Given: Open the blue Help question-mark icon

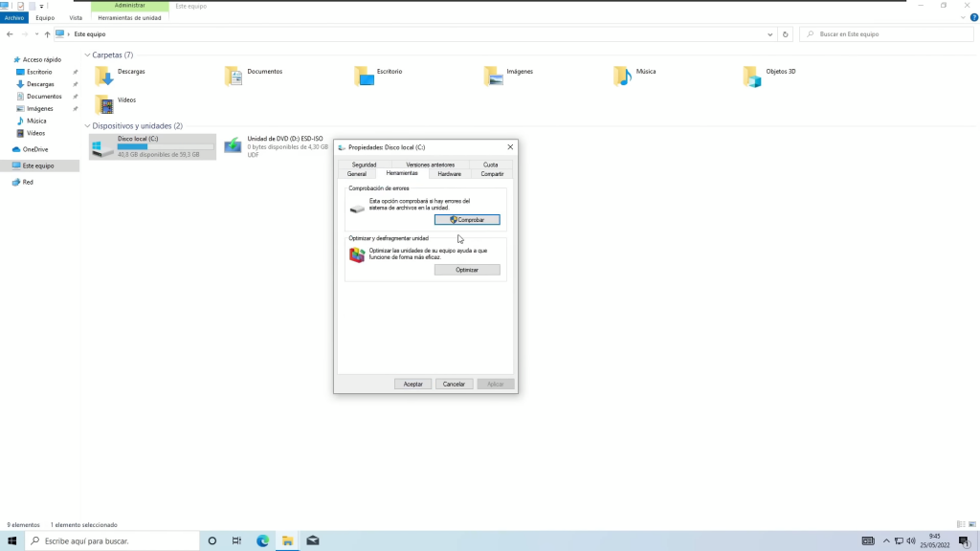Looking at the screenshot, I should click(973, 17).
